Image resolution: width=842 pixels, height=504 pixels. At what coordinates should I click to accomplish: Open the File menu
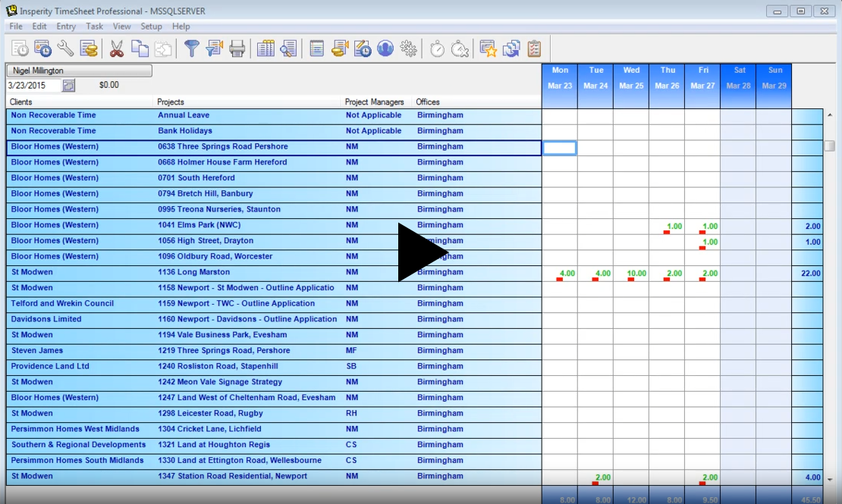pos(16,27)
